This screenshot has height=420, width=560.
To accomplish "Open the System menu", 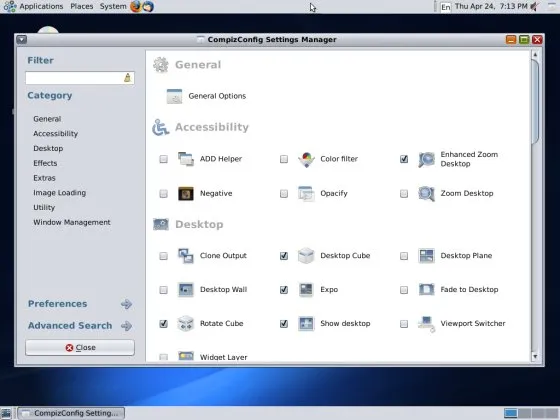I will coord(113,6).
